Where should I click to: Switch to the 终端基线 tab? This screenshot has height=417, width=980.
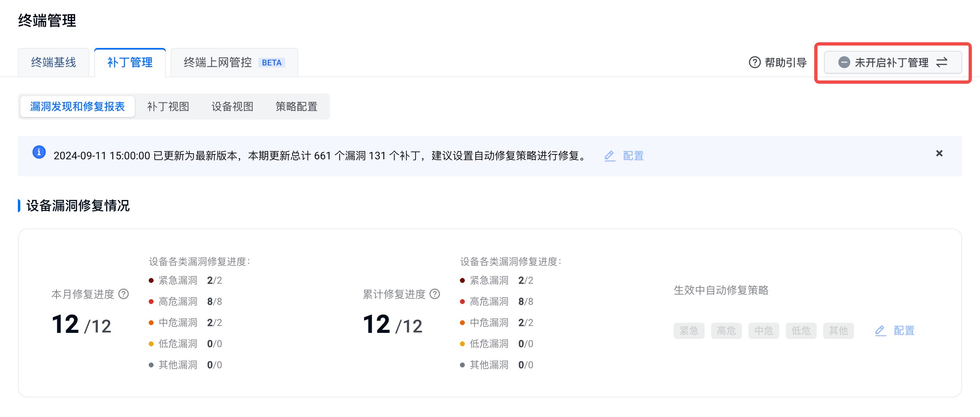(x=54, y=63)
